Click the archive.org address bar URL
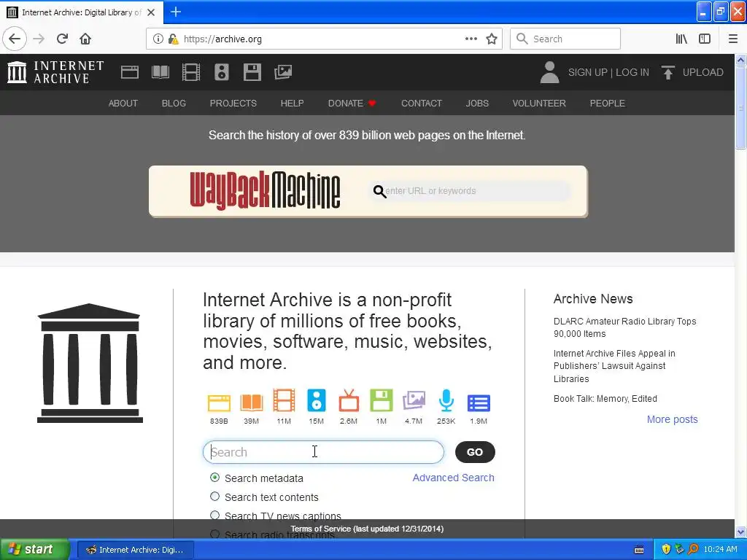 click(222, 39)
